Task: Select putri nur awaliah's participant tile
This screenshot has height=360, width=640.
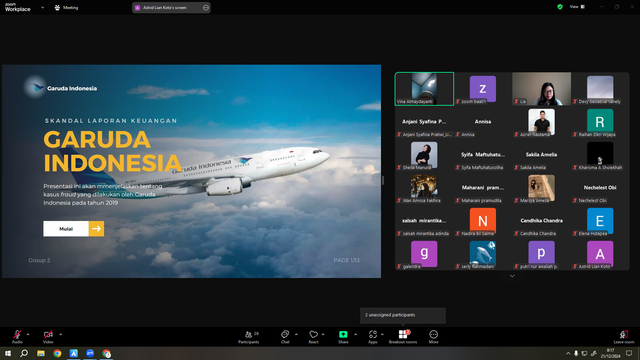Action: (542, 254)
